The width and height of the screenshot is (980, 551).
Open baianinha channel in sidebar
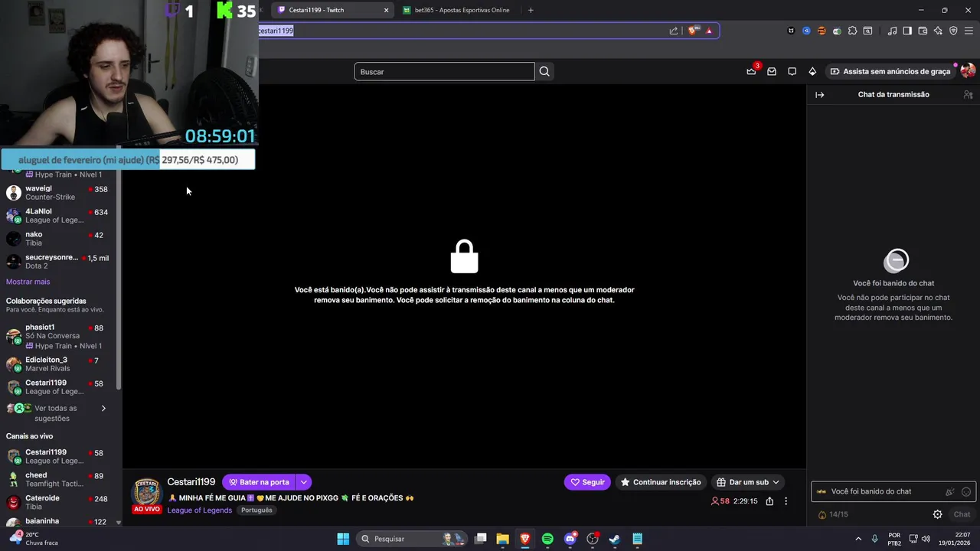[59, 522]
